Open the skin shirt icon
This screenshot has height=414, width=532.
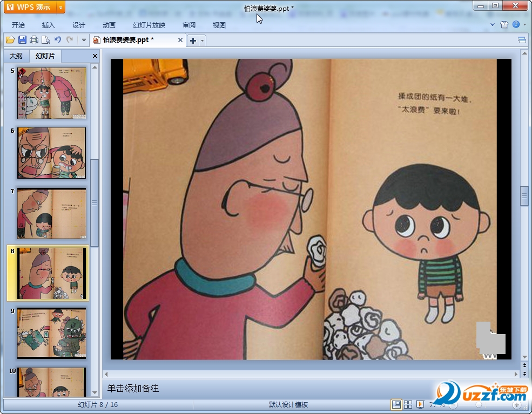(504, 24)
